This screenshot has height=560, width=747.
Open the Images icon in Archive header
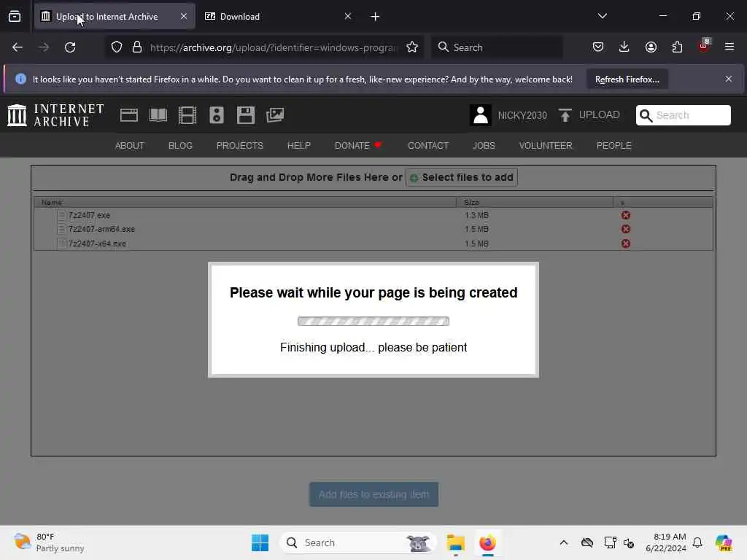click(275, 115)
